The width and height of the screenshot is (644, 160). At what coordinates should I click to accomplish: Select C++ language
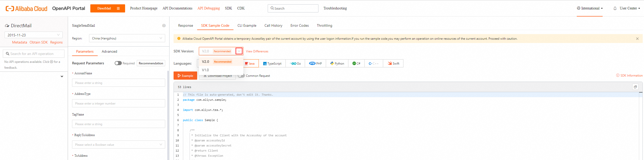point(374,63)
